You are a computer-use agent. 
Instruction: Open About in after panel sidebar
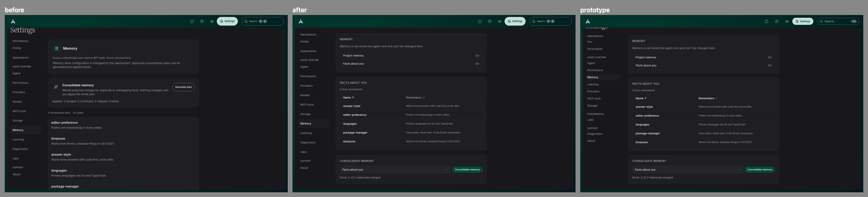(314, 168)
